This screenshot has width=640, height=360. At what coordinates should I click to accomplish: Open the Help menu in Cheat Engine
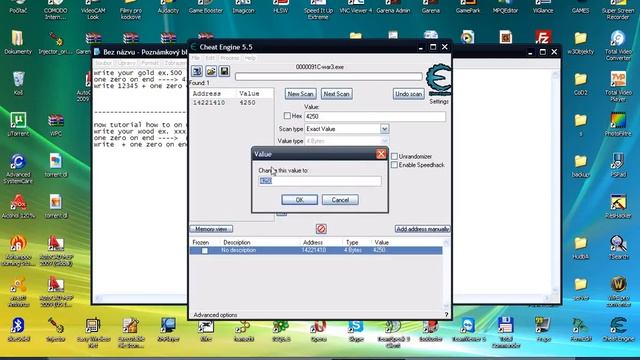pos(250,58)
